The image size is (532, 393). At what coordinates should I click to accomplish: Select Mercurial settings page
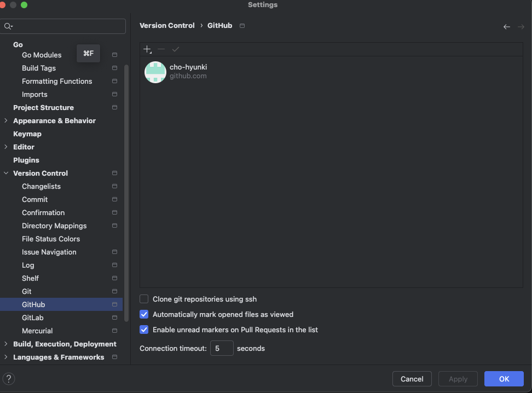(x=37, y=331)
